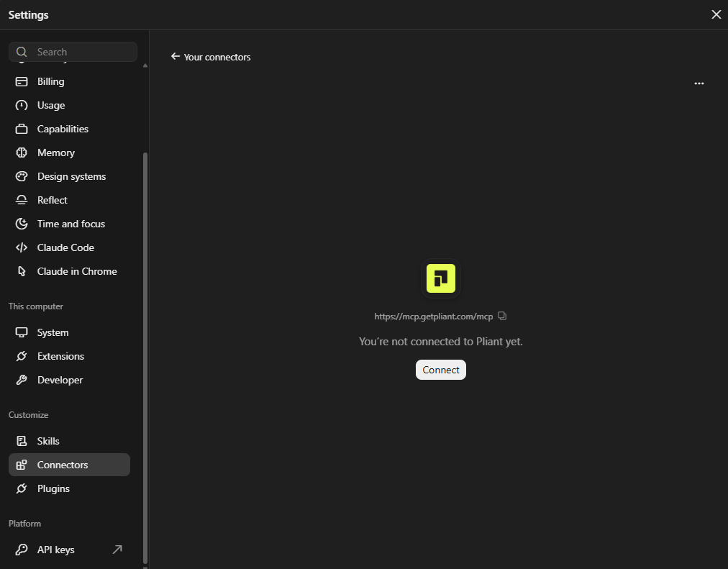Click the Design systems palette icon
The image size is (728, 569).
[22, 176]
